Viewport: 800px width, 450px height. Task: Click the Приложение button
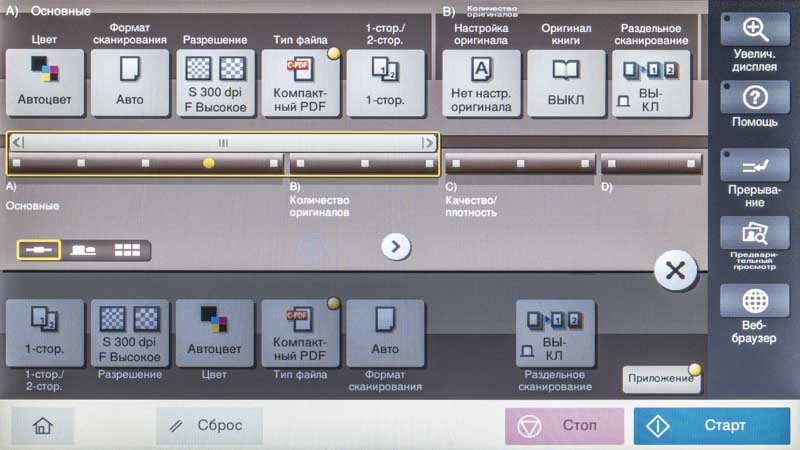[661, 379]
